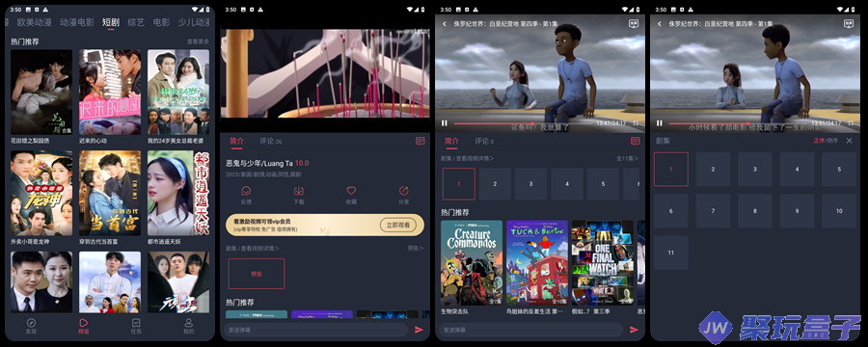Expand 查看更多 under 热门推荐
The width and height of the screenshot is (868, 347).
click(198, 41)
